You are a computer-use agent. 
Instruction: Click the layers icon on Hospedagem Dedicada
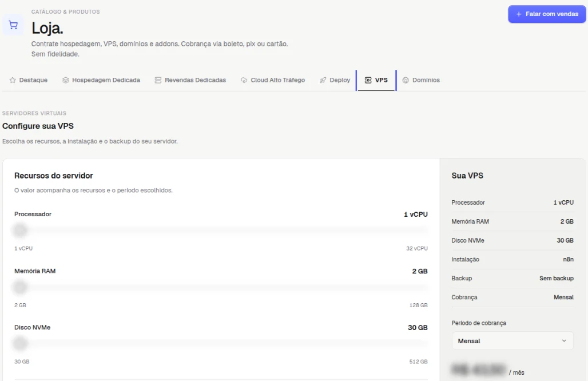click(x=66, y=80)
